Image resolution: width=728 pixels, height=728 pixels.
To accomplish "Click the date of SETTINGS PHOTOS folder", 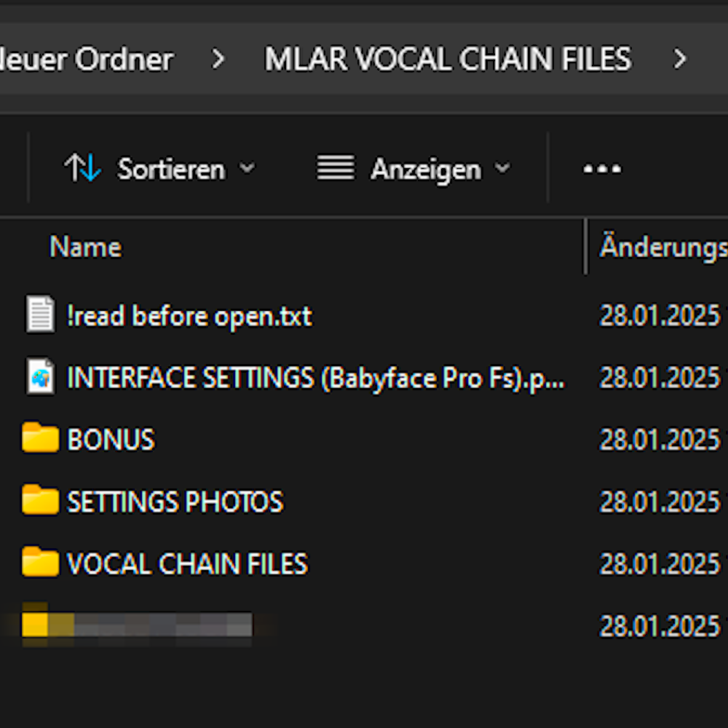I will pos(660,502).
